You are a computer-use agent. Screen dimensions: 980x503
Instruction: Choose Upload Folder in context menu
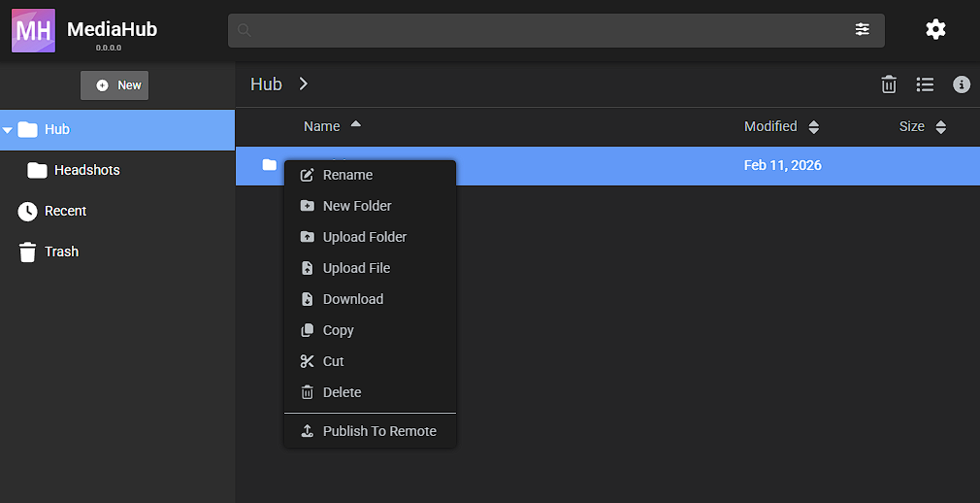pos(364,237)
